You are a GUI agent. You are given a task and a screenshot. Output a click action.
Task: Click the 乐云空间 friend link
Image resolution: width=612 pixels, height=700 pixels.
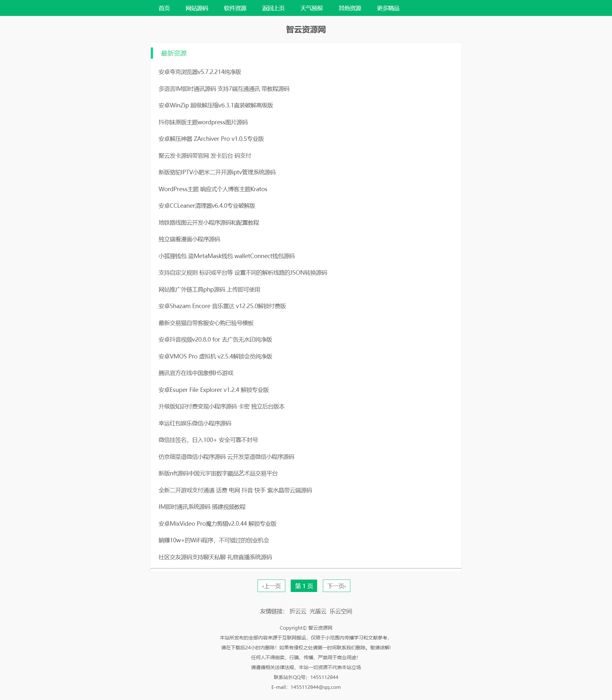(x=341, y=611)
